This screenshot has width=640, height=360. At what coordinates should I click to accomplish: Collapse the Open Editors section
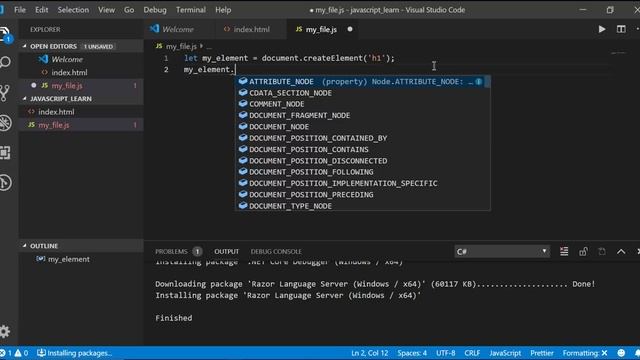[82, 46]
